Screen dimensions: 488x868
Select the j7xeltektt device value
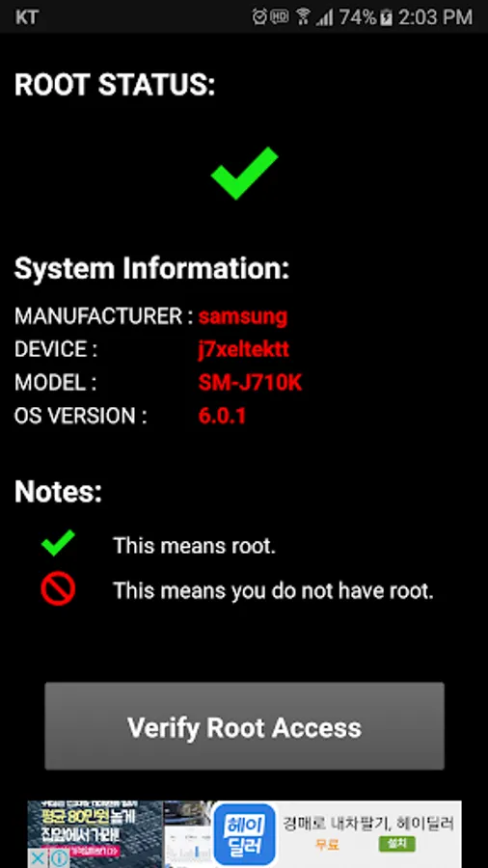[x=244, y=349]
